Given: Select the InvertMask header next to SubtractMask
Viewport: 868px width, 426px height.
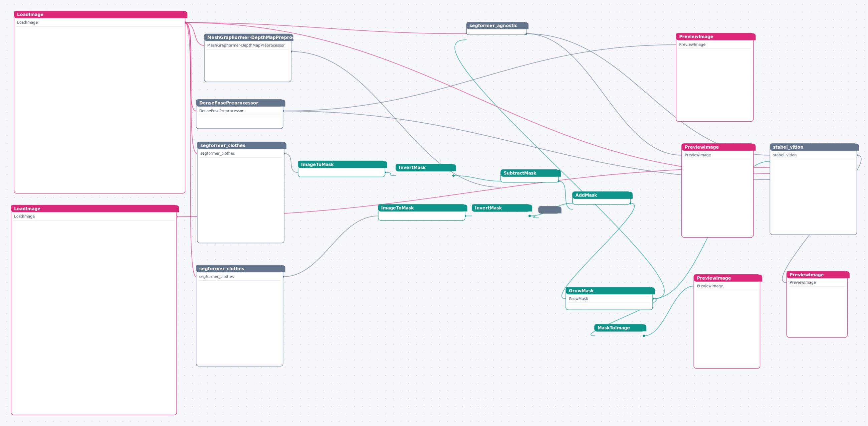Looking at the screenshot, I should coord(426,168).
